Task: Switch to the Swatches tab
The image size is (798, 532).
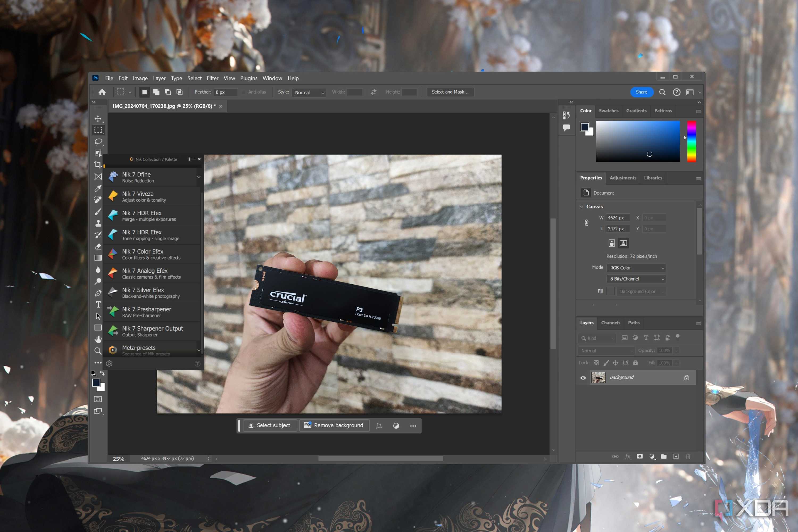Action: pos(608,111)
